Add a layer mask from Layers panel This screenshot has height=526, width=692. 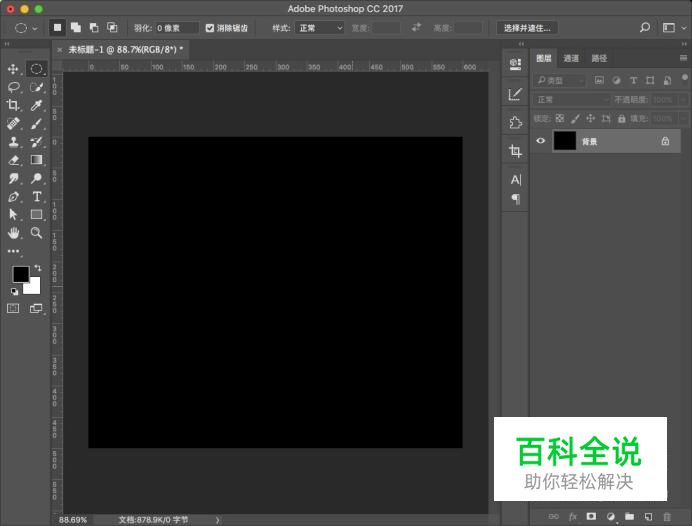tap(590, 517)
